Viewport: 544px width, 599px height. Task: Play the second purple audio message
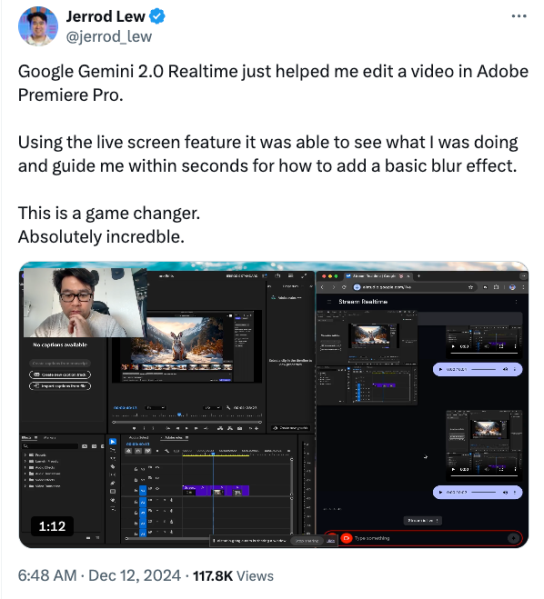point(440,492)
